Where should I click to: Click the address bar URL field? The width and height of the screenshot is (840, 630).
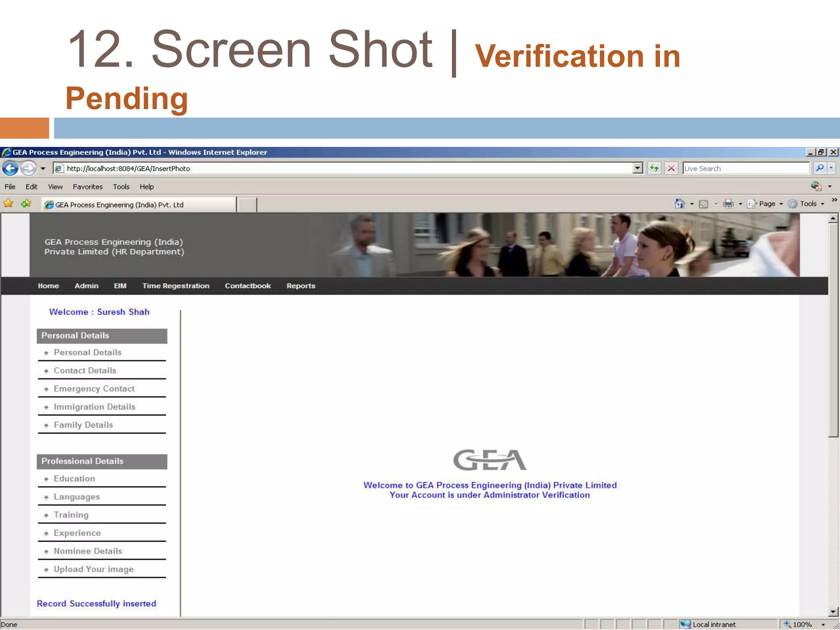[x=342, y=168]
